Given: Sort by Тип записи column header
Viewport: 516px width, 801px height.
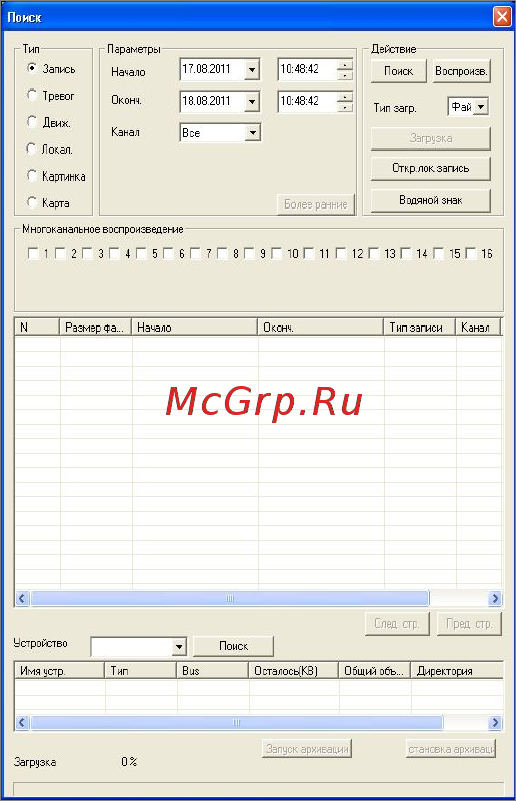Looking at the screenshot, I should pyautogui.click(x=419, y=327).
